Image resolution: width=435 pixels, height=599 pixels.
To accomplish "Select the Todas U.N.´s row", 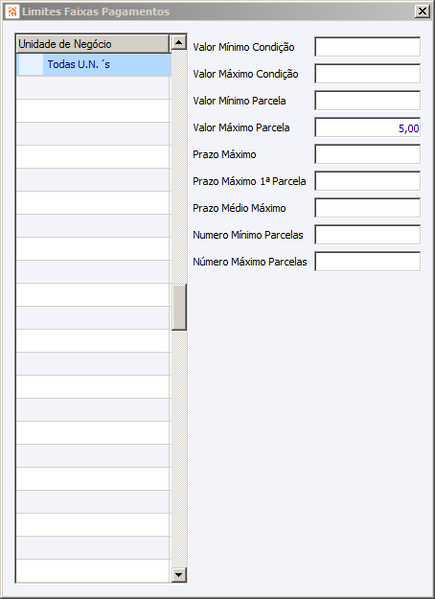I will tap(93, 65).
